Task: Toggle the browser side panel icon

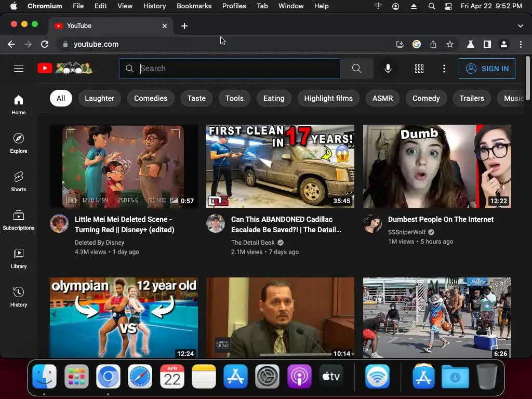Action: pyautogui.click(x=487, y=44)
